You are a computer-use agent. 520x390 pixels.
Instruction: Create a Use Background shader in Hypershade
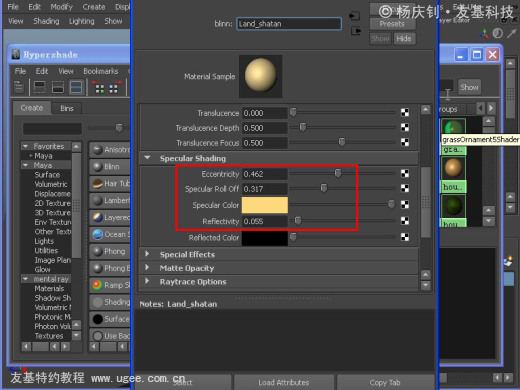coord(110,336)
